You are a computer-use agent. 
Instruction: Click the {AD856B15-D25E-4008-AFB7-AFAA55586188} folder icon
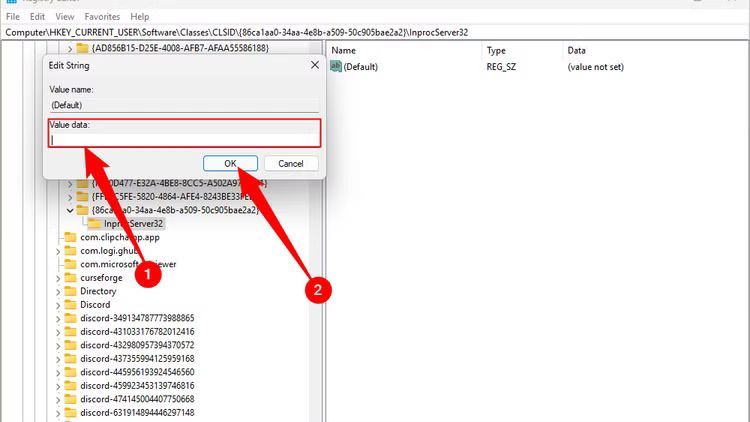point(82,48)
